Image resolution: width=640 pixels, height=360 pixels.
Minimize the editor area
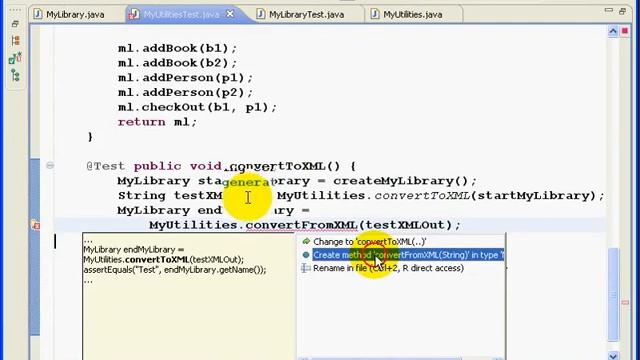coord(609,11)
